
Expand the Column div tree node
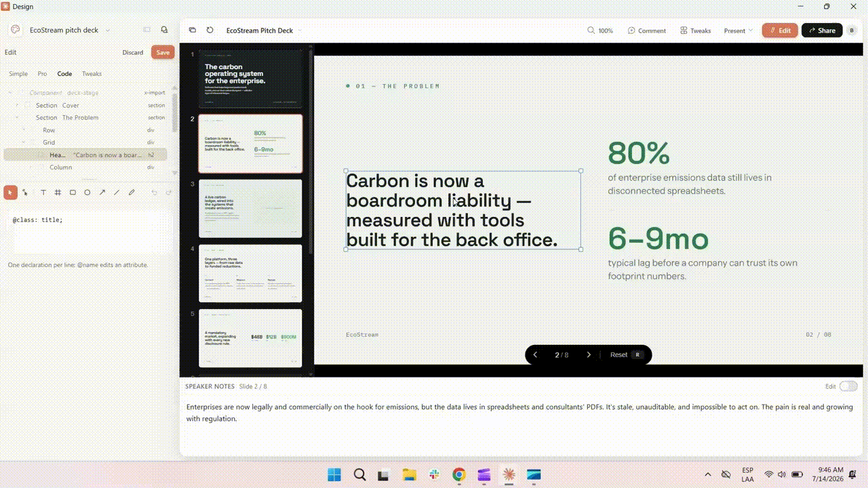coord(31,167)
